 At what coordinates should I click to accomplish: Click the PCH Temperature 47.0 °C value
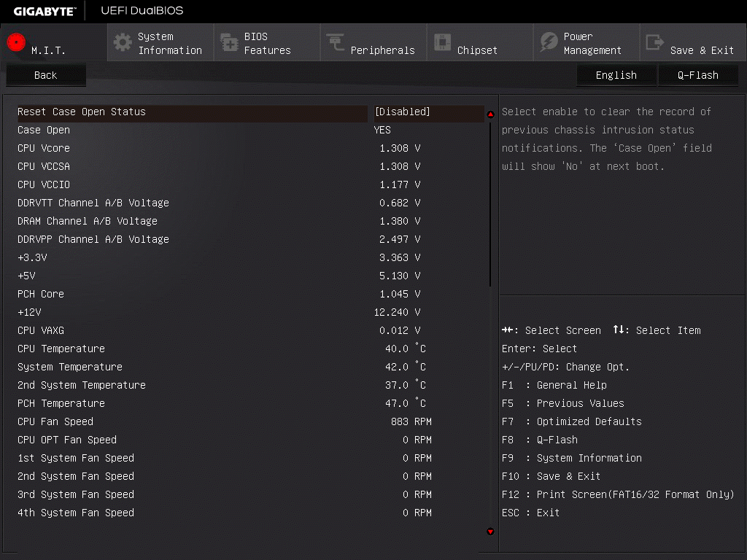(406, 402)
